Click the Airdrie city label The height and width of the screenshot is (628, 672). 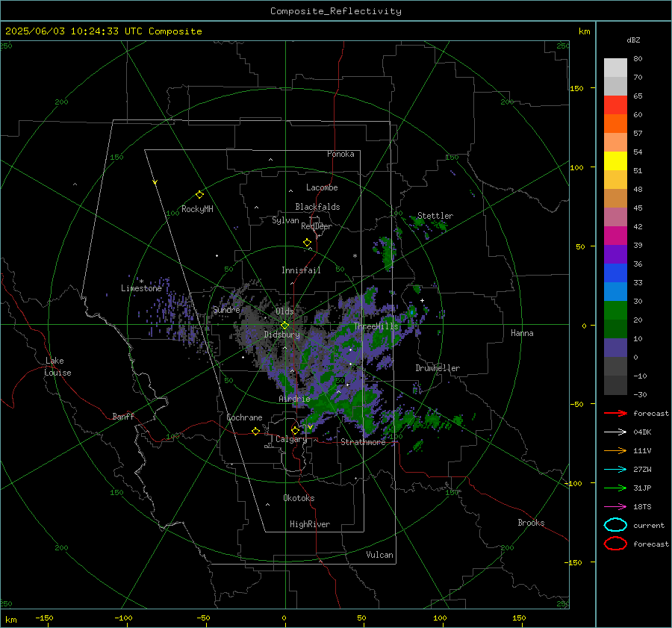pos(294,399)
